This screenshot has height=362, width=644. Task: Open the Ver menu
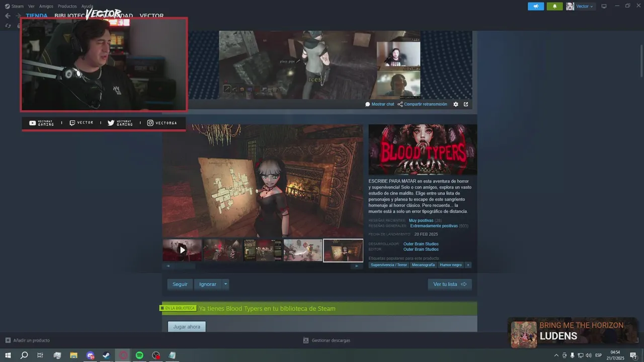(x=31, y=6)
